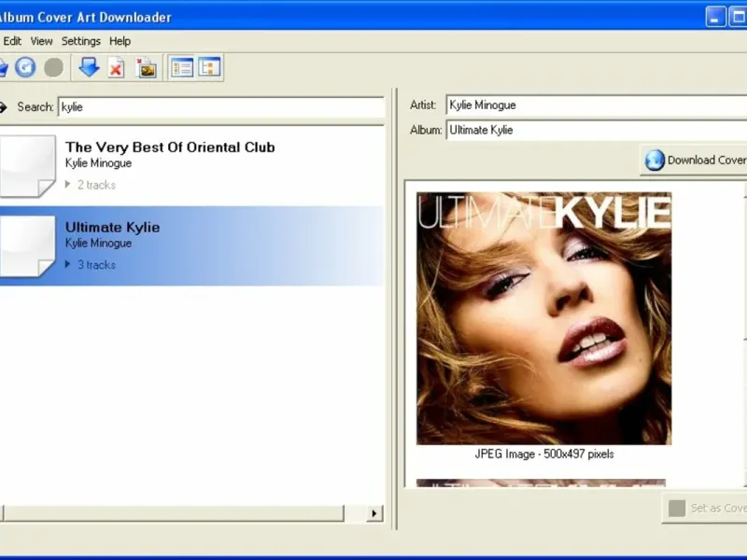This screenshot has height=560, width=747.
Task: Click the Search field containing kylie
Action: [x=221, y=107]
